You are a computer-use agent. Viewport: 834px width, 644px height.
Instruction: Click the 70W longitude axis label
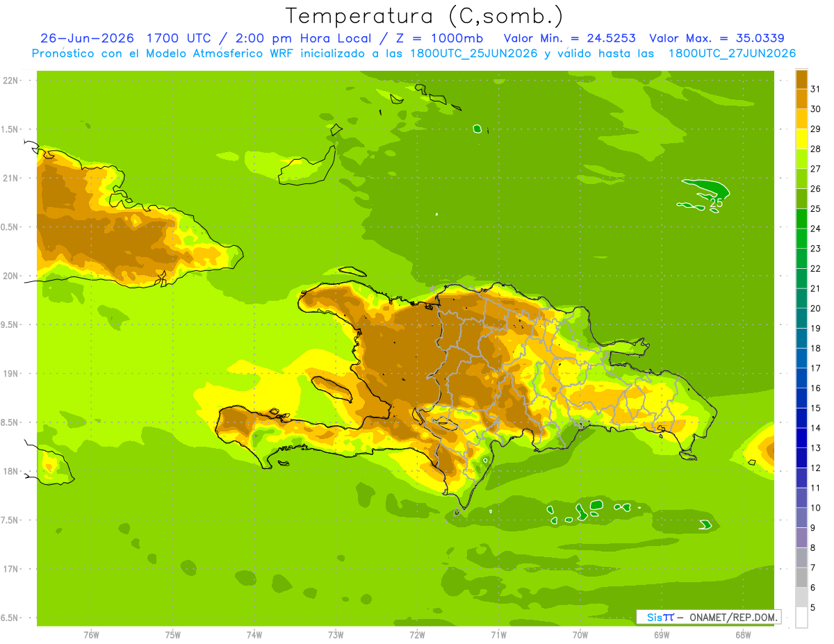tap(580, 635)
